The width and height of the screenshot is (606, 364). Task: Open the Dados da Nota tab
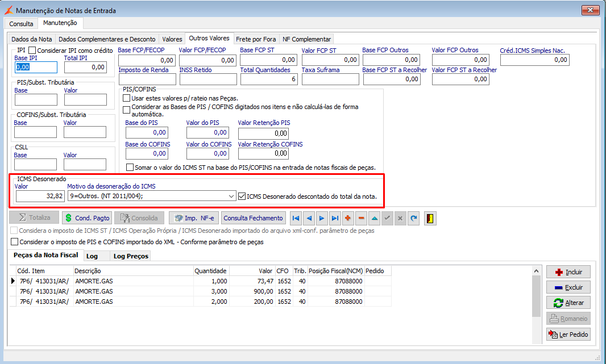32,39
